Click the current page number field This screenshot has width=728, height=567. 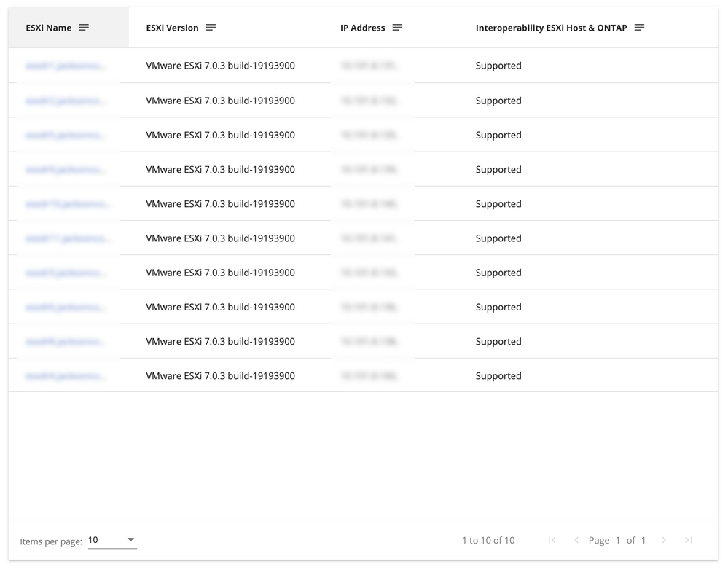tap(618, 540)
